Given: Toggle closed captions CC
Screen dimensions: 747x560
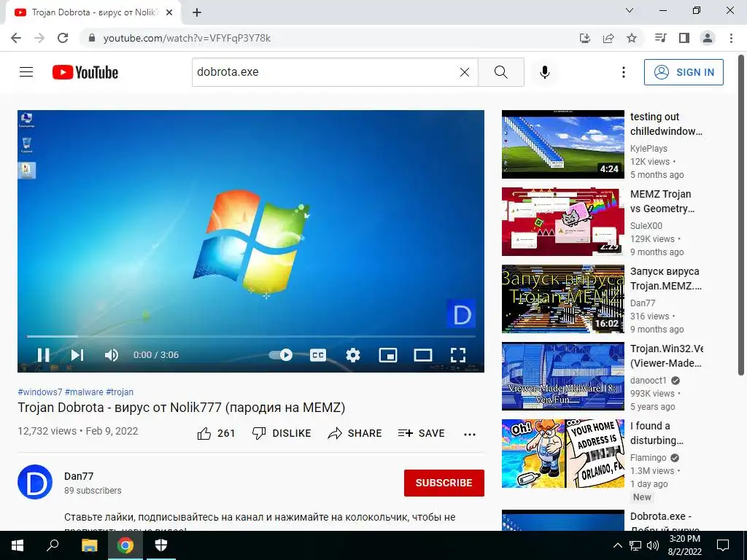Looking at the screenshot, I should click(x=318, y=355).
